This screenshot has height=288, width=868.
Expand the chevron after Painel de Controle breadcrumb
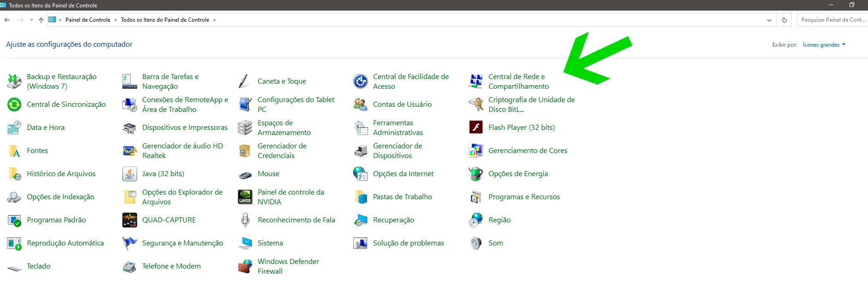click(115, 20)
